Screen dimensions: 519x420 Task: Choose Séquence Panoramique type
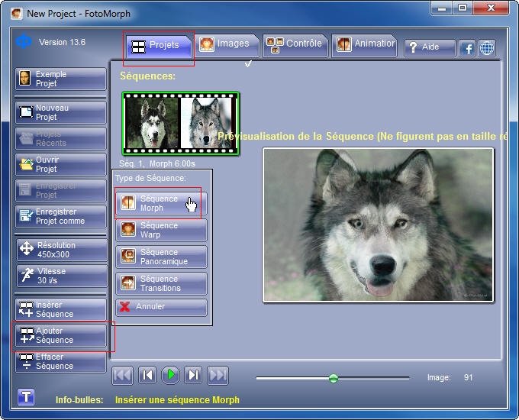coord(162,257)
